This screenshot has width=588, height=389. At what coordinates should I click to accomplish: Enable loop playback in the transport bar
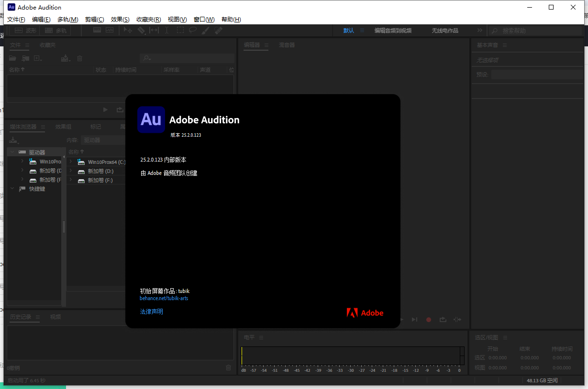(x=443, y=319)
